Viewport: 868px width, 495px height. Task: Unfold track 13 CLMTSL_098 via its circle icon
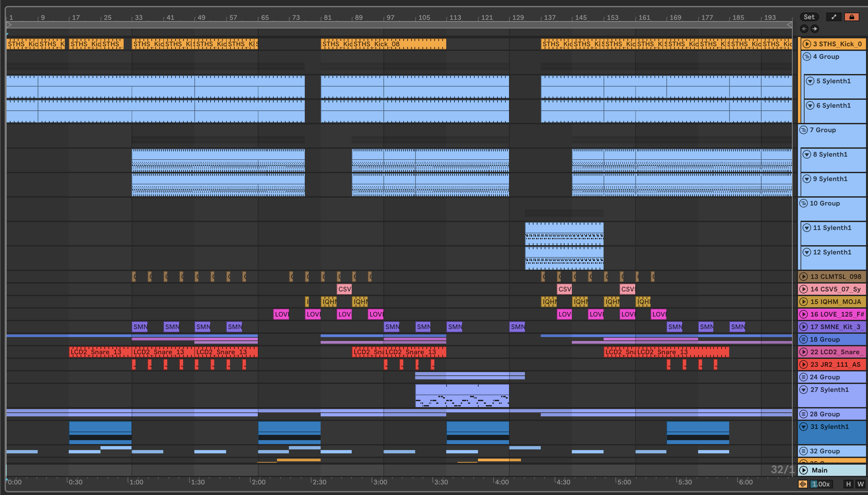[x=804, y=276]
